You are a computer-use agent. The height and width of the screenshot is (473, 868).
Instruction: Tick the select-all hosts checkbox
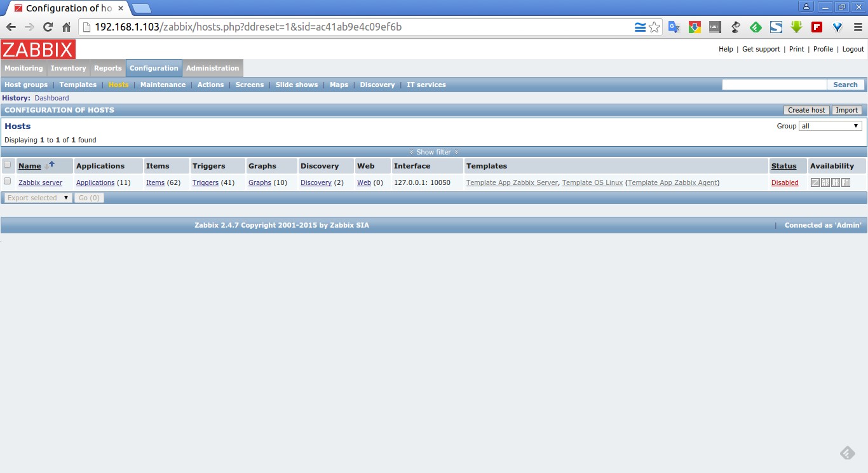pos(8,165)
